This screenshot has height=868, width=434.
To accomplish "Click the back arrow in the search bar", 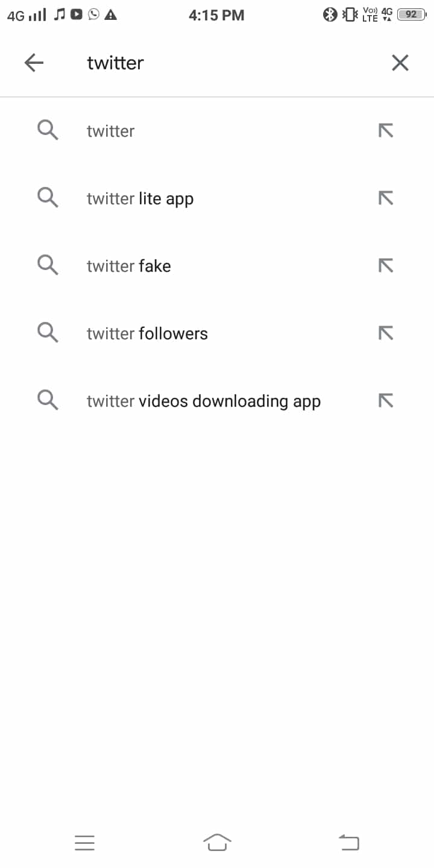I will (34, 62).
